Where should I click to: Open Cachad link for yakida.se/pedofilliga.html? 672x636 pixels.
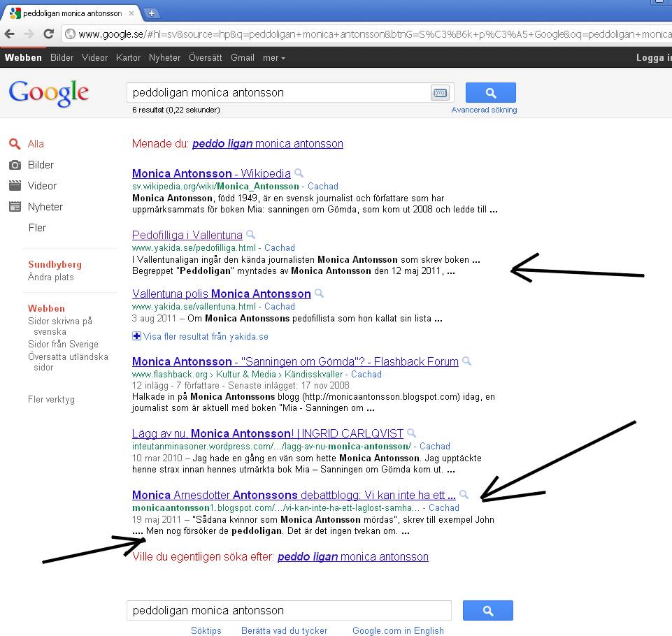coord(280,247)
